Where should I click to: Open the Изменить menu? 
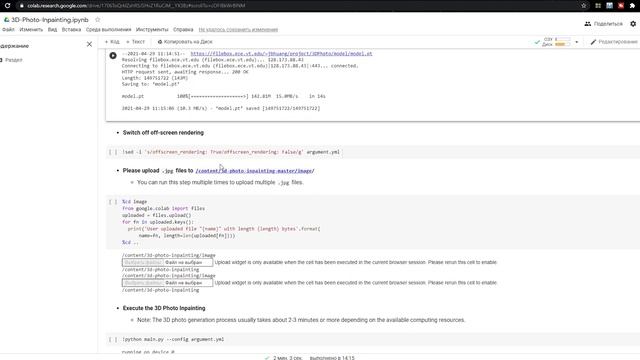(31, 29)
